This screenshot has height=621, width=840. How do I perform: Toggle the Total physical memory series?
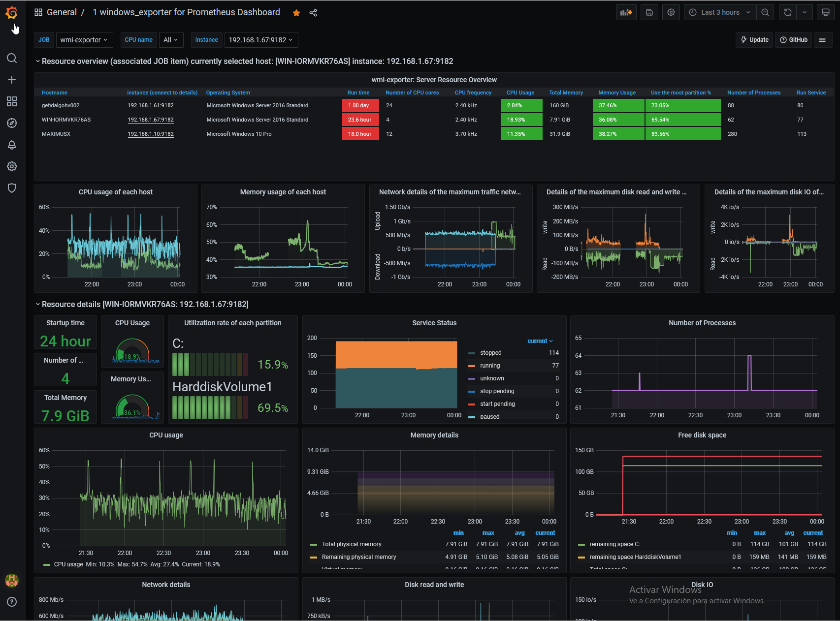point(352,544)
